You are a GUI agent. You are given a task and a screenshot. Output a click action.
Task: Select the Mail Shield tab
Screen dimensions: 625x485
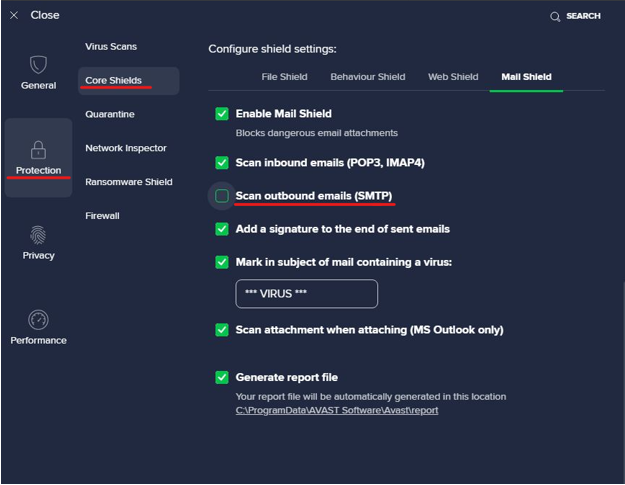[526, 77]
